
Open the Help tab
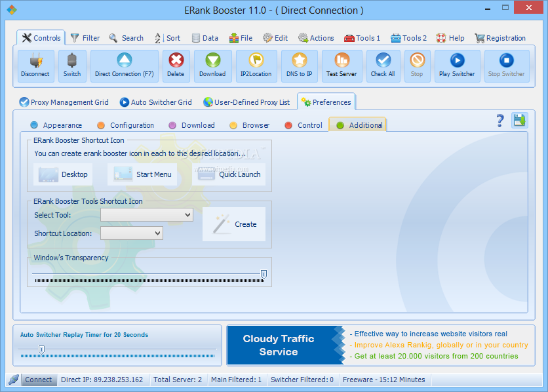coord(450,38)
